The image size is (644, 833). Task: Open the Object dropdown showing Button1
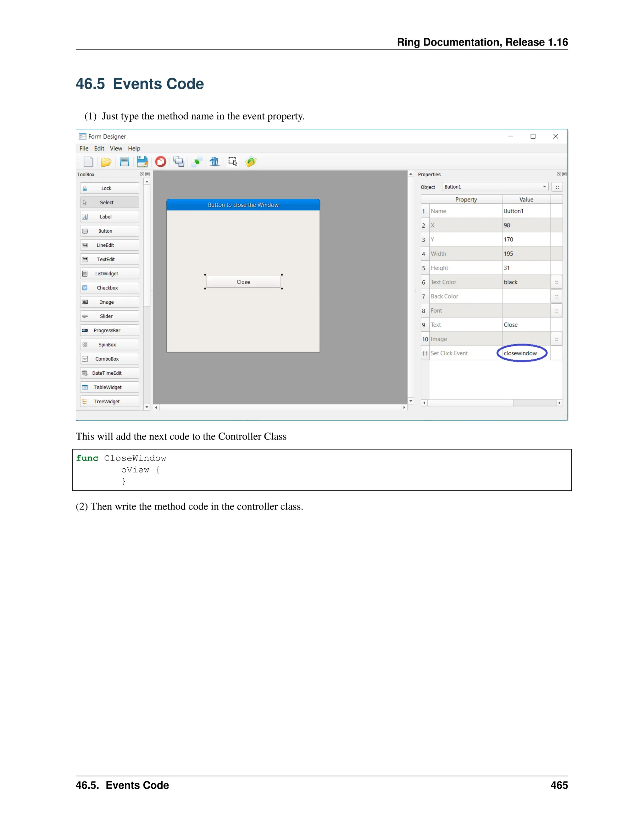coord(495,187)
